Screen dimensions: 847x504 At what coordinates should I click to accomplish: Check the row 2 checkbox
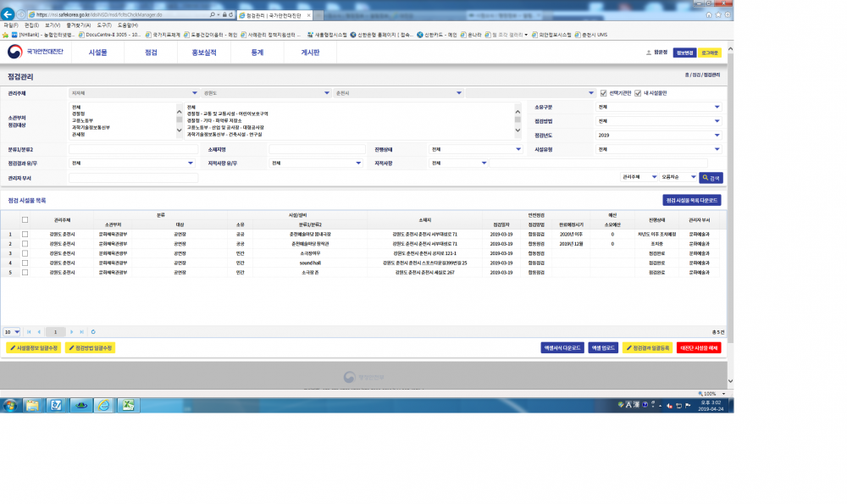pos(25,244)
